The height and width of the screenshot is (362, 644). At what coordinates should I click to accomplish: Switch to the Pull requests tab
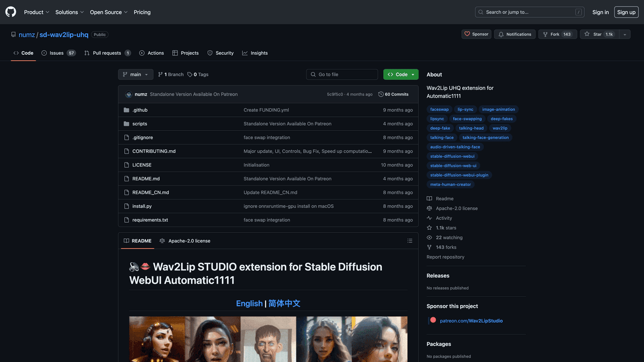point(108,53)
